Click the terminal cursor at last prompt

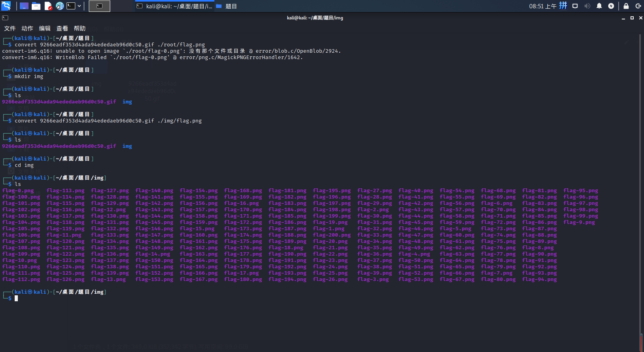coord(16,298)
